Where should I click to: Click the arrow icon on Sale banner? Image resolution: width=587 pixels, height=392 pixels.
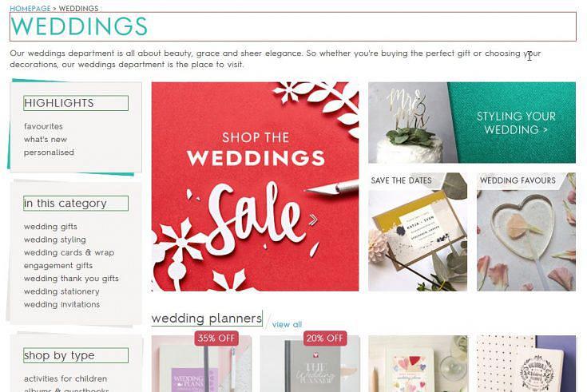(x=313, y=220)
